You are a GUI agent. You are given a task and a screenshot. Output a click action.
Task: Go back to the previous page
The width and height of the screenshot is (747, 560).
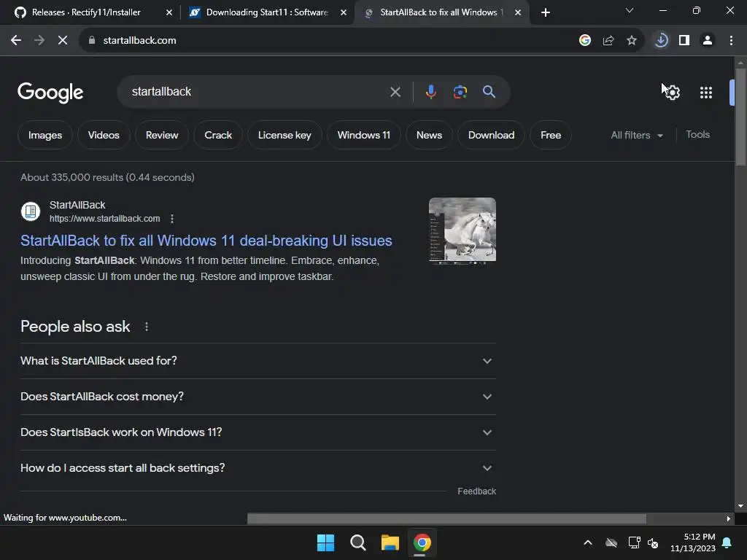tap(16, 41)
